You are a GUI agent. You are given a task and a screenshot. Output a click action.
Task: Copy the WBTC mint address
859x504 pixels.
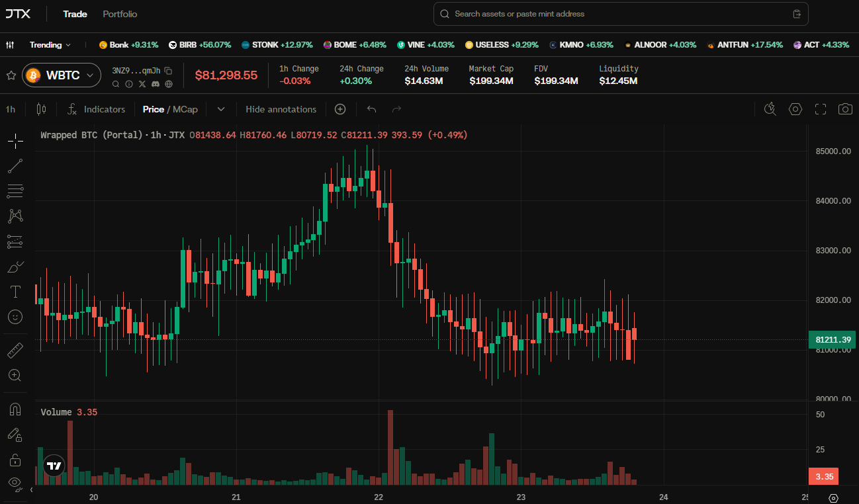(x=168, y=71)
